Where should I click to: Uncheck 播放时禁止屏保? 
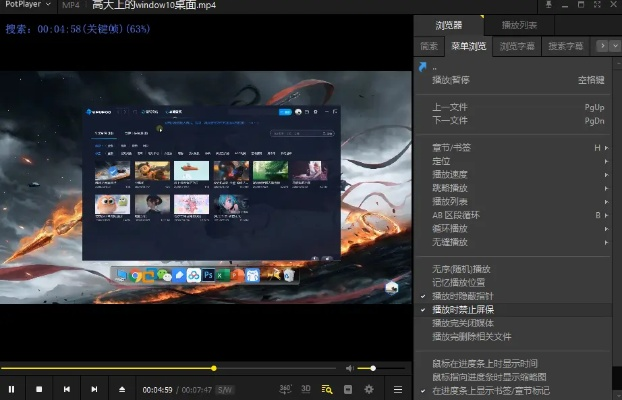pos(513,310)
